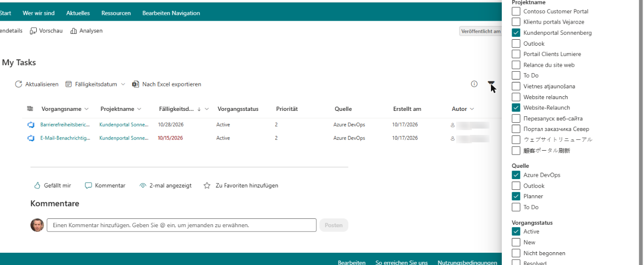Open Wer wir sind navigation item
The width and height of the screenshot is (644, 265).
[39, 13]
